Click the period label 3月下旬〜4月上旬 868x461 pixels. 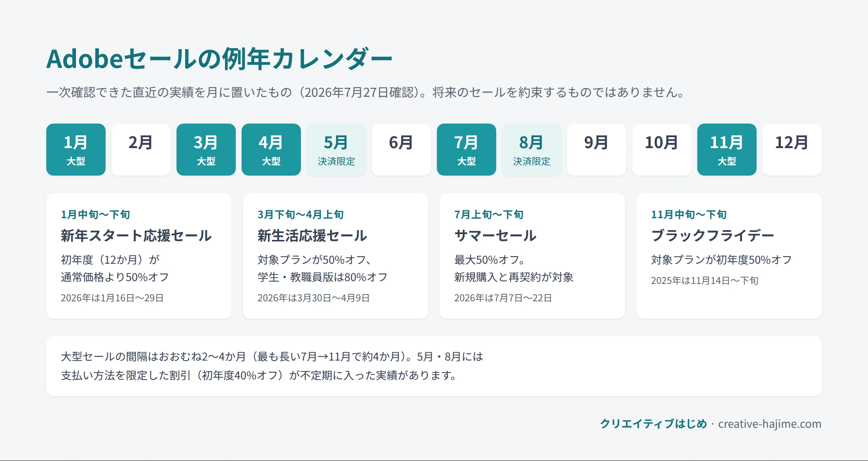tap(301, 215)
